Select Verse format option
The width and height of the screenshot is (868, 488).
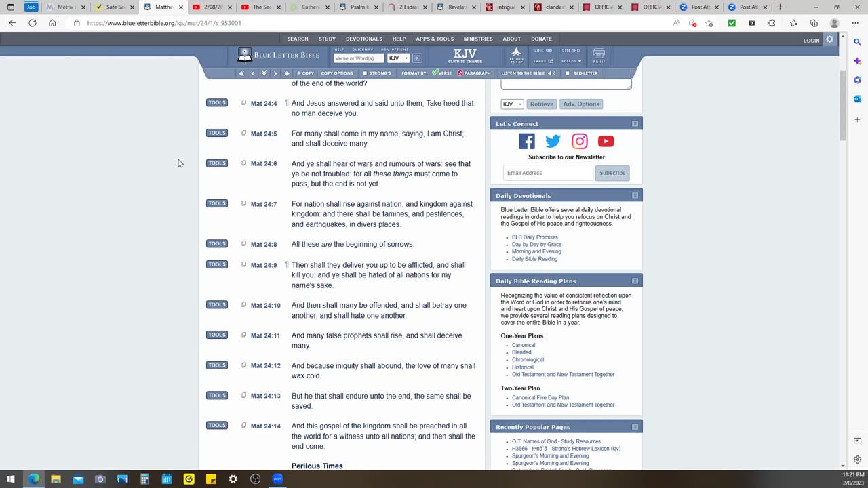442,73
